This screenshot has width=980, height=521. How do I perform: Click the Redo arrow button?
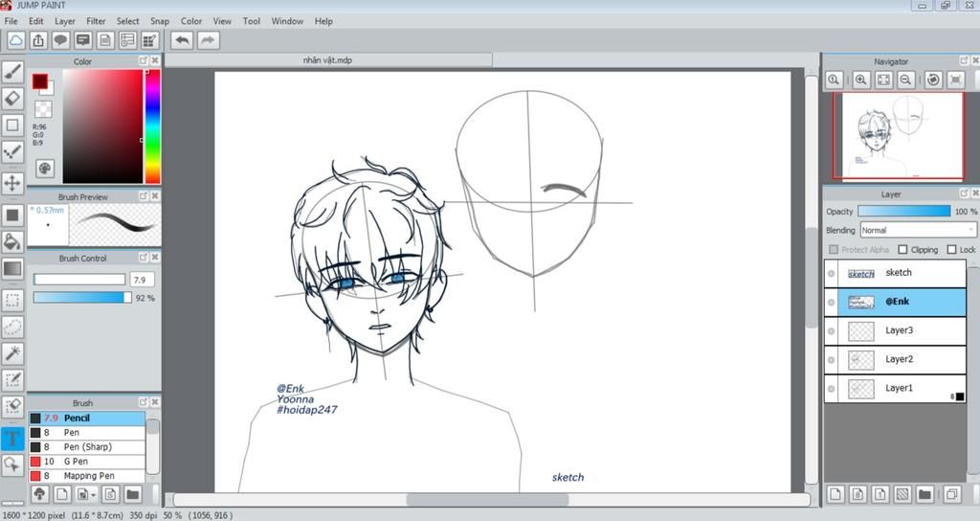(208, 40)
